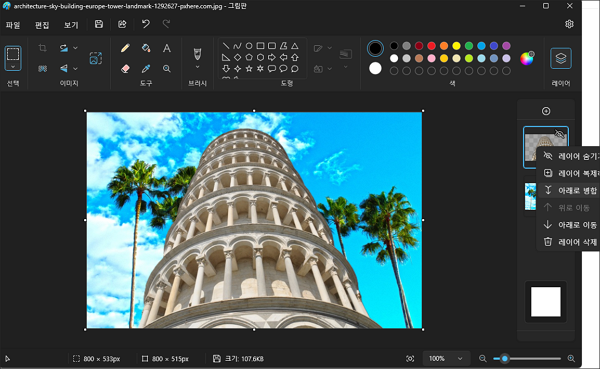Open shape outline dropdown arrow

click(x=329, y=48)
